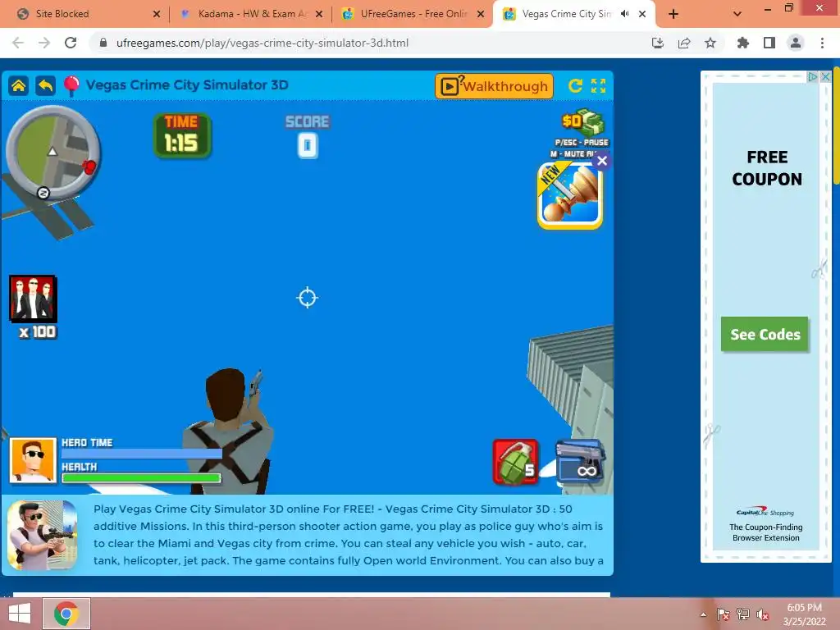Click the flag notification tray icon
This screenshot has height=630, width=840.
pyautogui.click(x=724, y=614)
